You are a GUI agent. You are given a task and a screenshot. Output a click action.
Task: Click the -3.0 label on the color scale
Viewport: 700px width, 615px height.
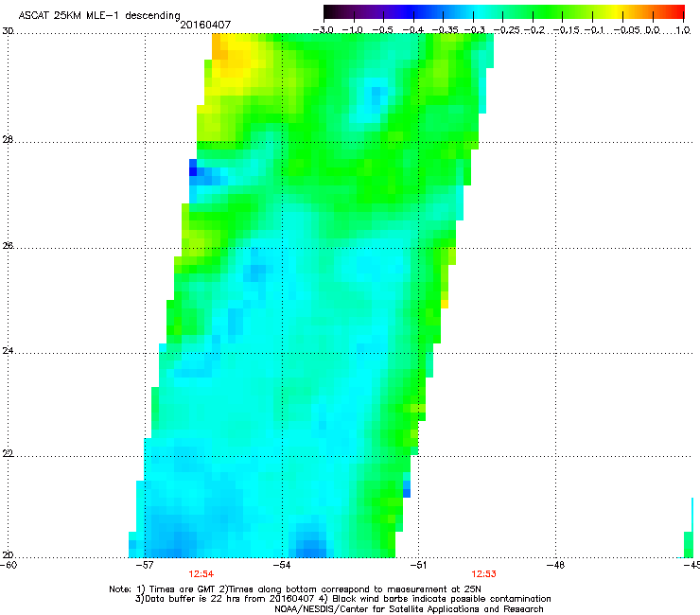click(x=324, y=30)
